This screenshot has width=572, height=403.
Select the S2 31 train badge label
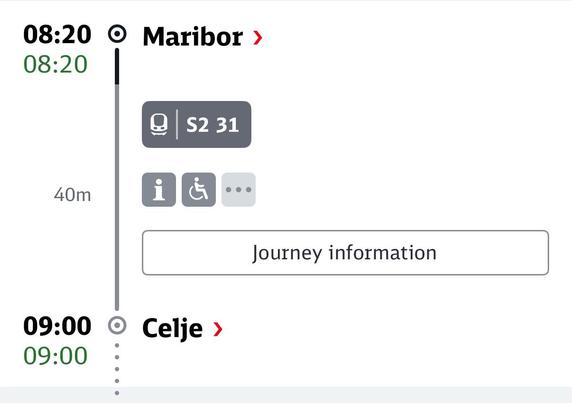[212, 125]
